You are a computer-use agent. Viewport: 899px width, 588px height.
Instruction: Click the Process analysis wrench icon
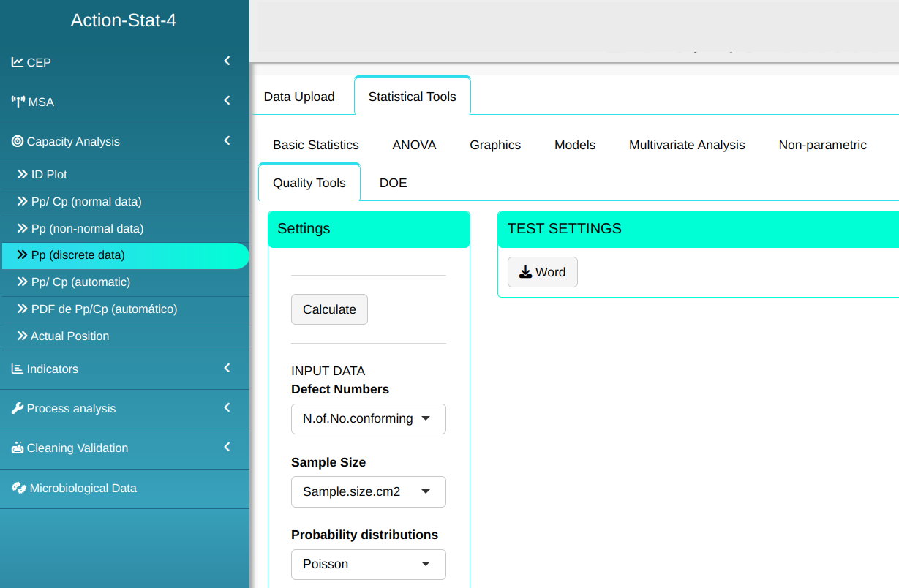(18, 408)
